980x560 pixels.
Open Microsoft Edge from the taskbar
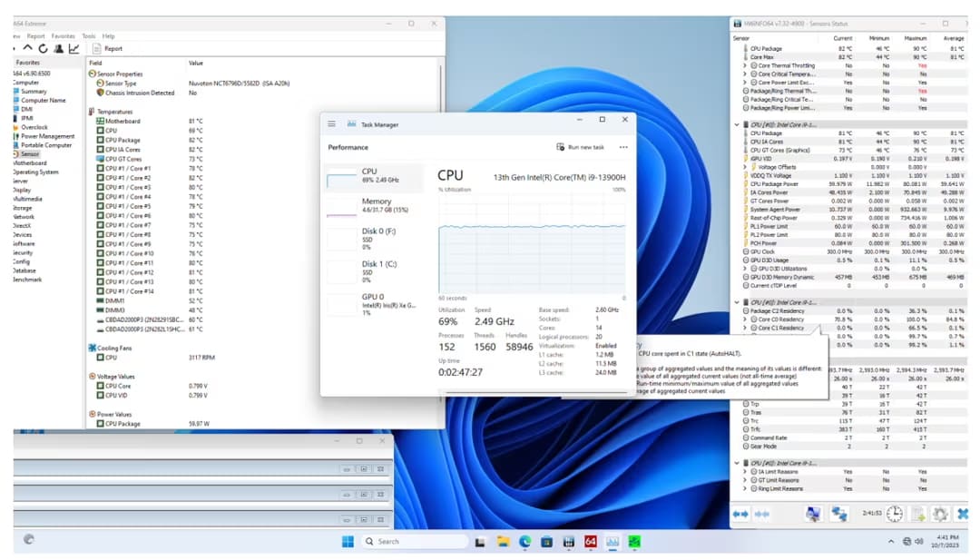pos(525,541)
